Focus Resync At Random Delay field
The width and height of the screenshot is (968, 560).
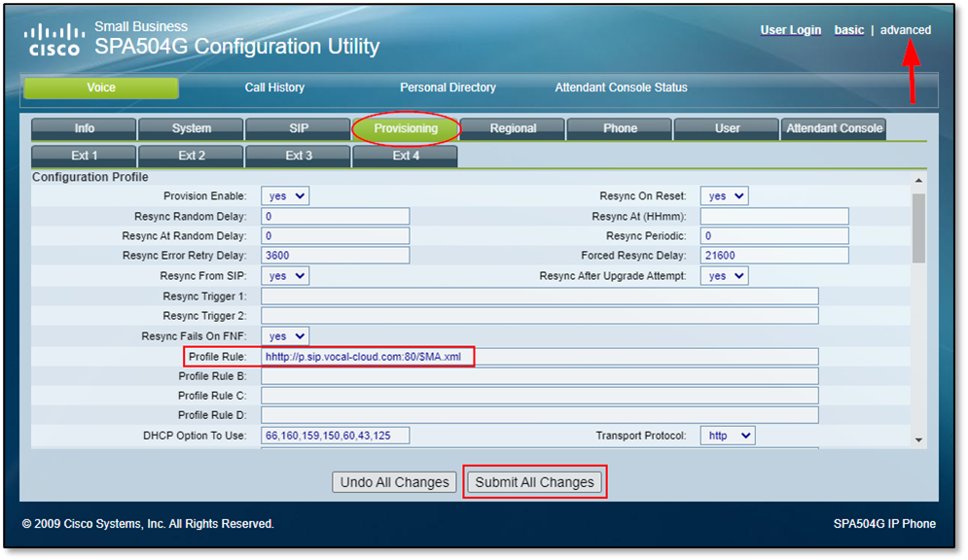click(336, 235)
